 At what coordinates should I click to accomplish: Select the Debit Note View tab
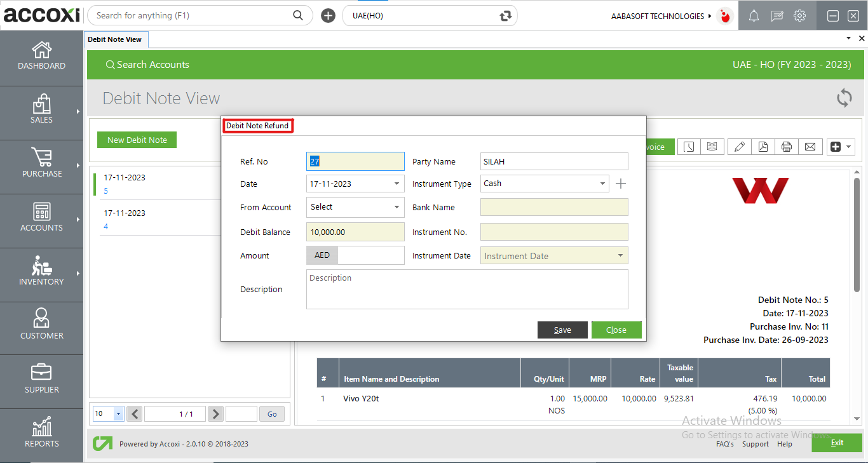click(x=115, y=39)
